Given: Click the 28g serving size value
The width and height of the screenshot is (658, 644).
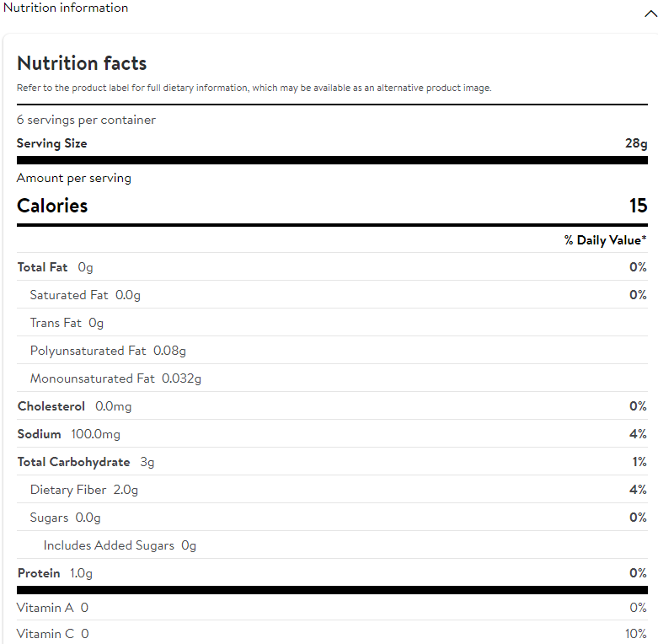Looking at the screenshot, I should coord(636,143).
